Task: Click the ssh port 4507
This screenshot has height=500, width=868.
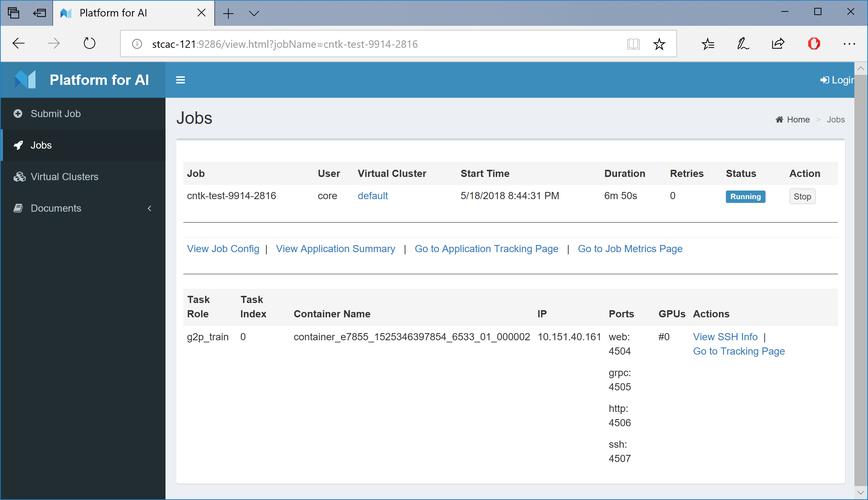Action: 619,458
